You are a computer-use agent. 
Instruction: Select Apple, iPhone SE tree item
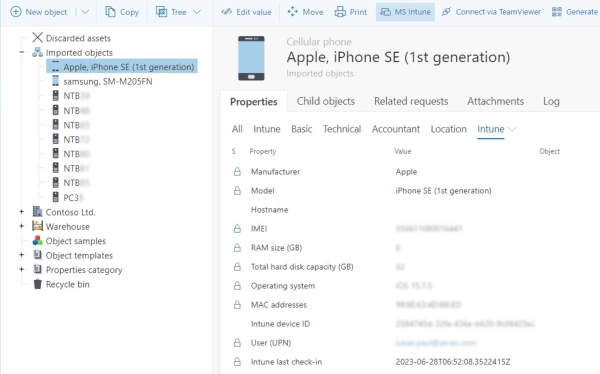(122, 67)
